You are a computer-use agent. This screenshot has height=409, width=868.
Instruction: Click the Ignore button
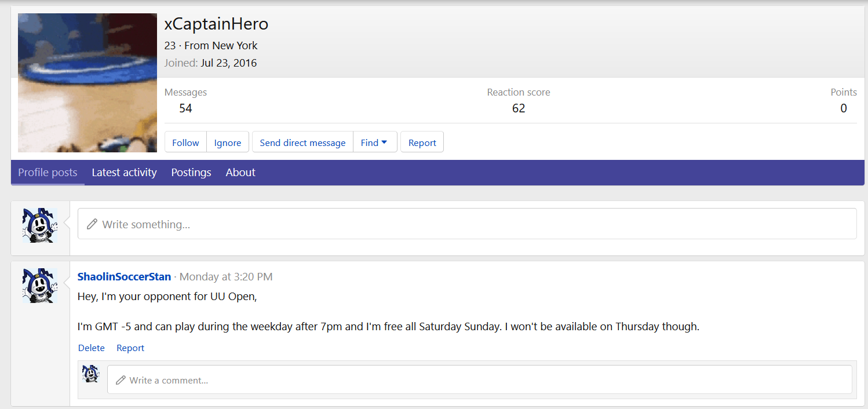click(228, 143)
